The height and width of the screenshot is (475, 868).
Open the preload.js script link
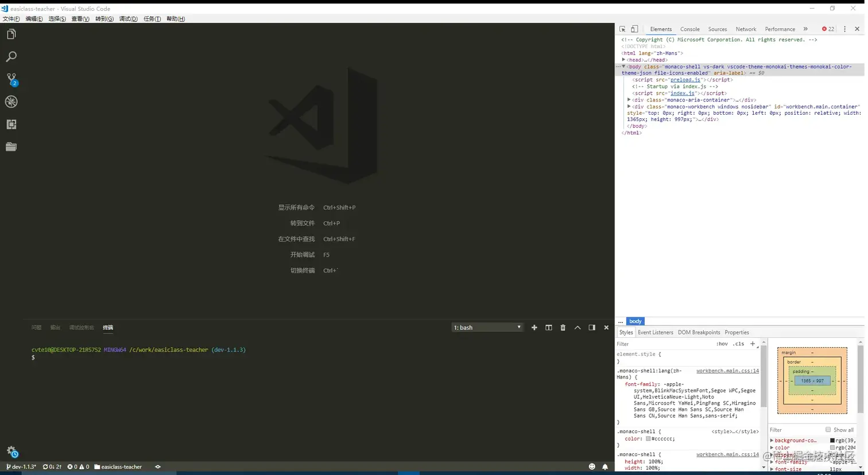tap(685, 80)
